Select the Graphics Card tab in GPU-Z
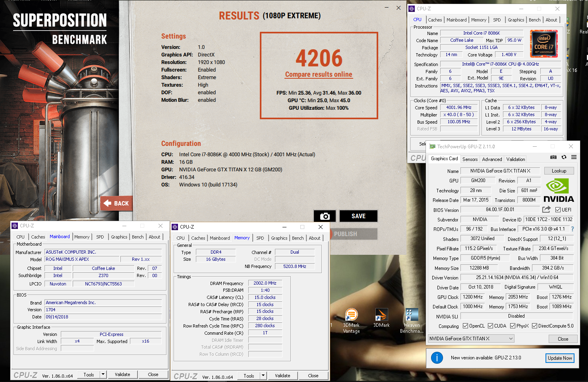Screen dimensions: 588x382 (444, 159)
